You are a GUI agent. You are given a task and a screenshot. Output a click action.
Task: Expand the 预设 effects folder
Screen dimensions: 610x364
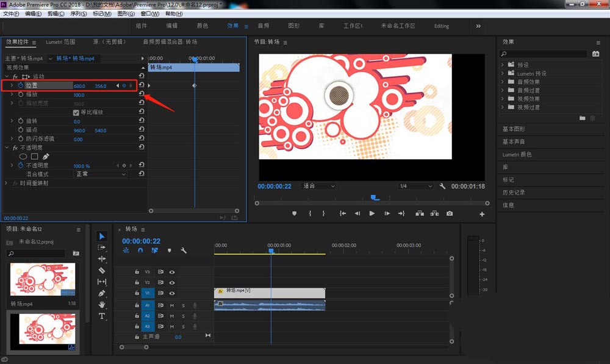pyautogui.click(x=503, y=65)
